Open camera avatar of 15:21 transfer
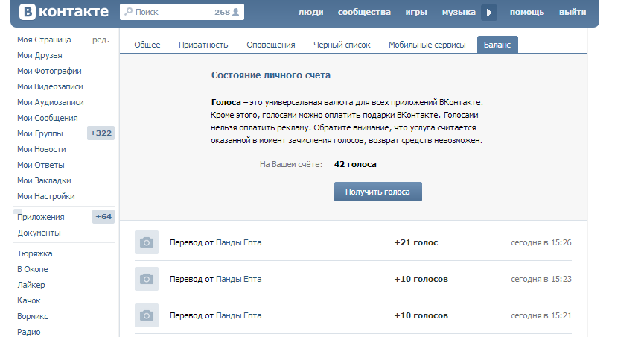 [x=147, y=315]
